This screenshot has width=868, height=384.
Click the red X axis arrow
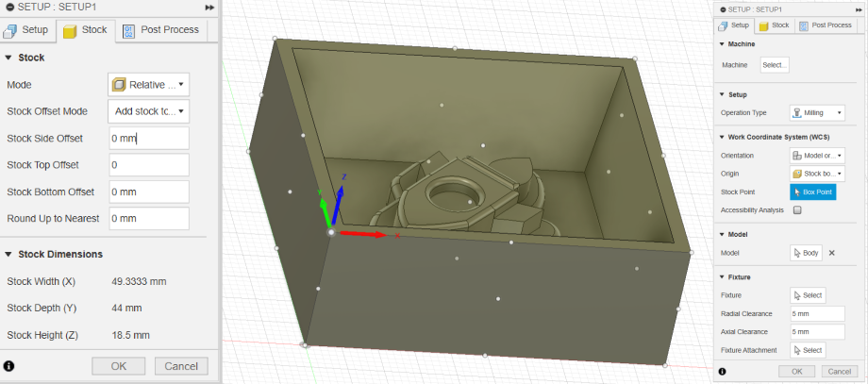(363, 234)
